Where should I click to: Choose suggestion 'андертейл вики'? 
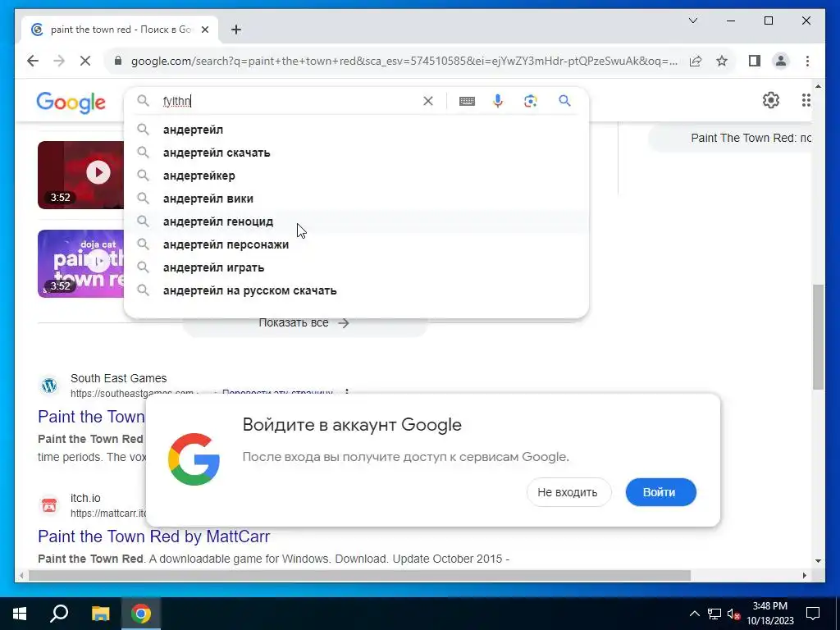[356, 199]
